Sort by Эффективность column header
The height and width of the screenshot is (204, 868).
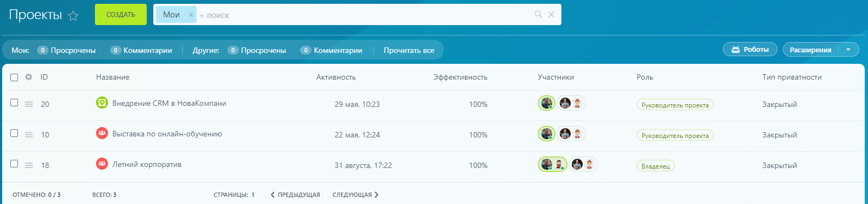[x=460, y=77]
